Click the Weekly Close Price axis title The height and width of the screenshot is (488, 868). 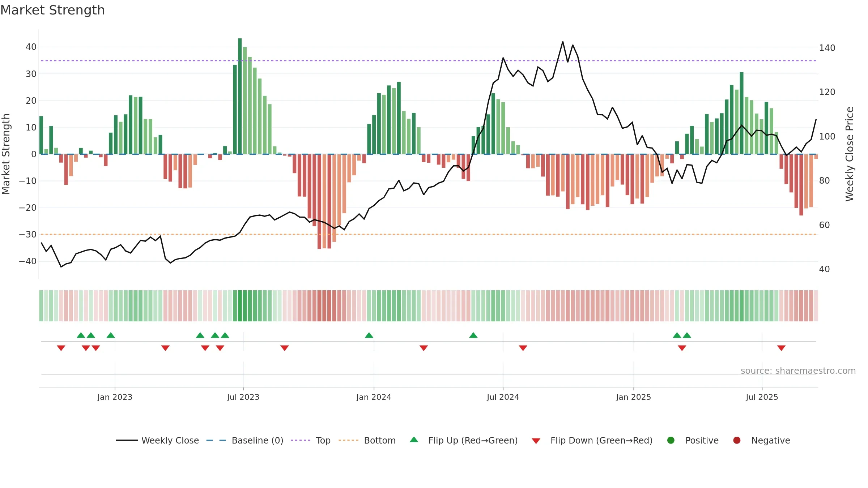point(850,154)
